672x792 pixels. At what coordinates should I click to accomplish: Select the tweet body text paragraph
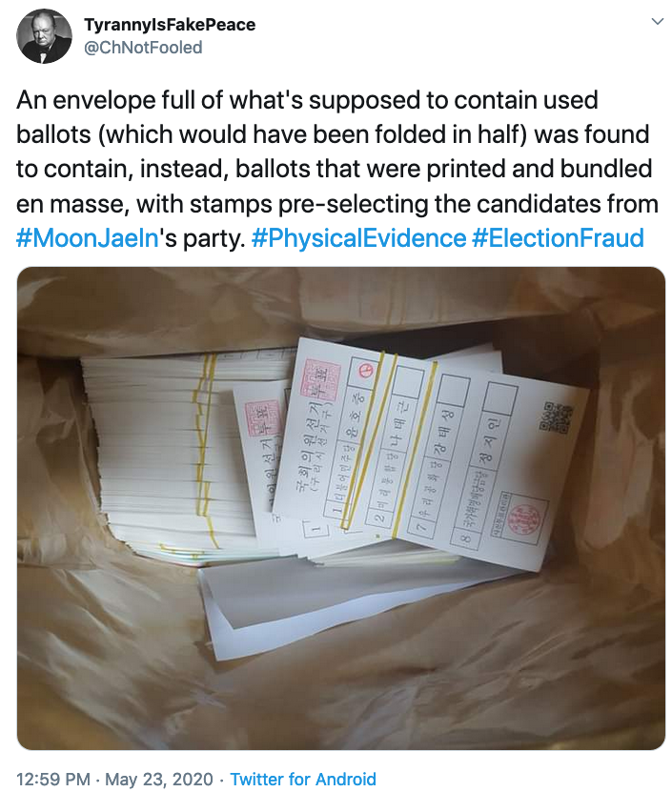click(337, 170)
